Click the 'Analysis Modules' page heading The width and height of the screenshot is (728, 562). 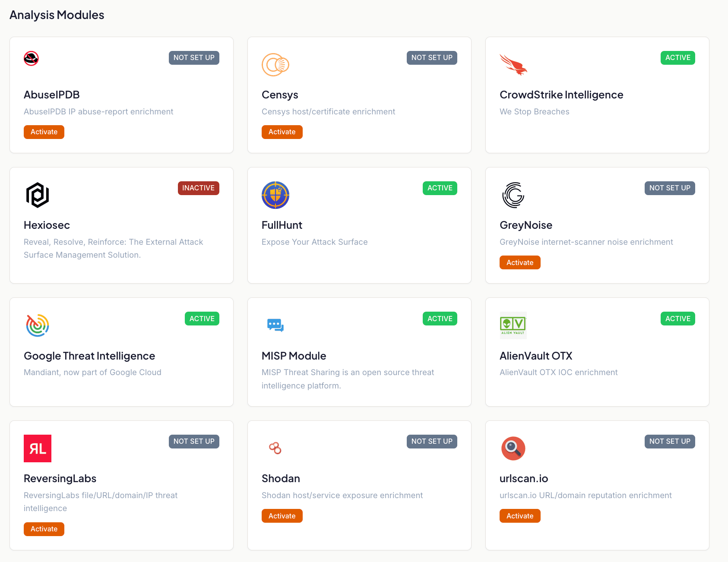[x=57, y=15]
